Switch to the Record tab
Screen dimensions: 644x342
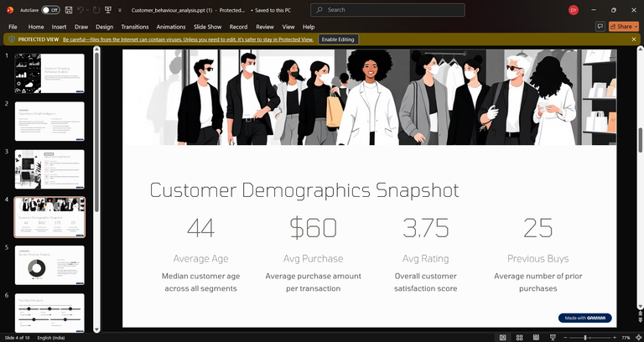(238, 27)
